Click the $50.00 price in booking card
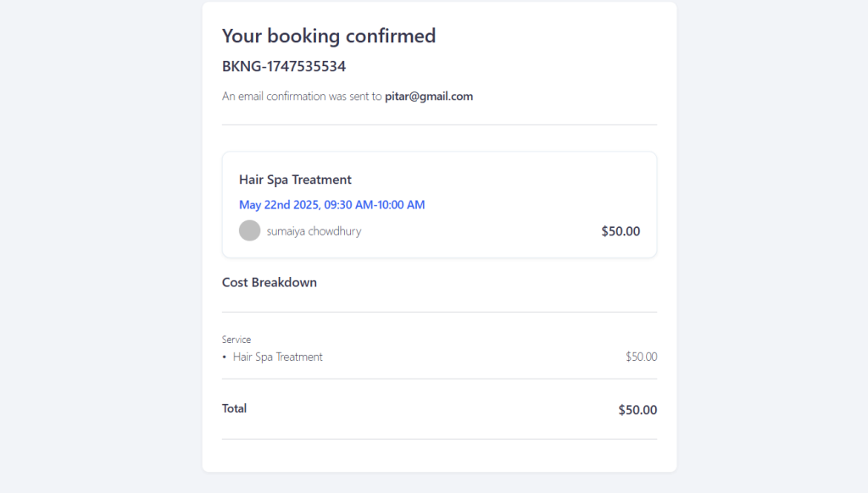This screenshot has width=868, height=493. [x=620, y=231]
